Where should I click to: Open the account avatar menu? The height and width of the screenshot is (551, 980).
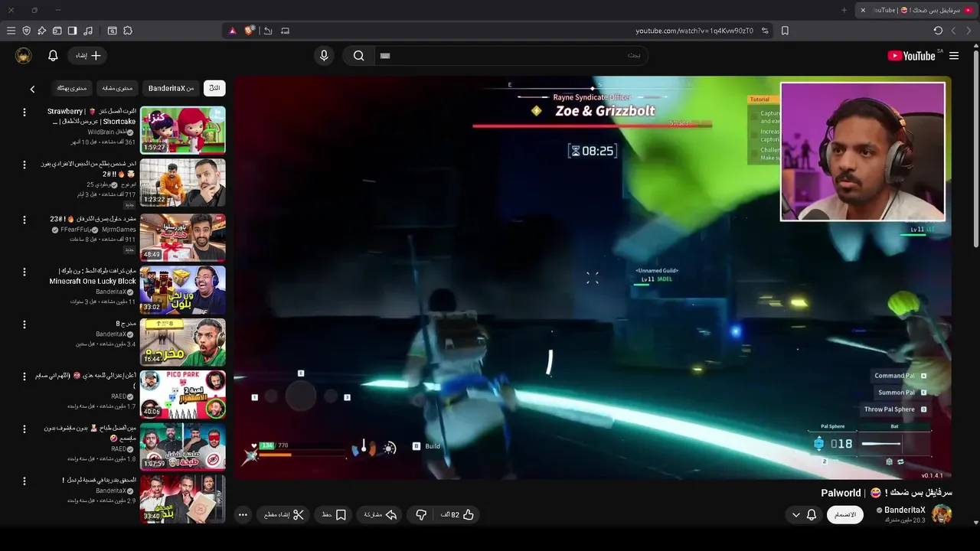pos(23,55)
